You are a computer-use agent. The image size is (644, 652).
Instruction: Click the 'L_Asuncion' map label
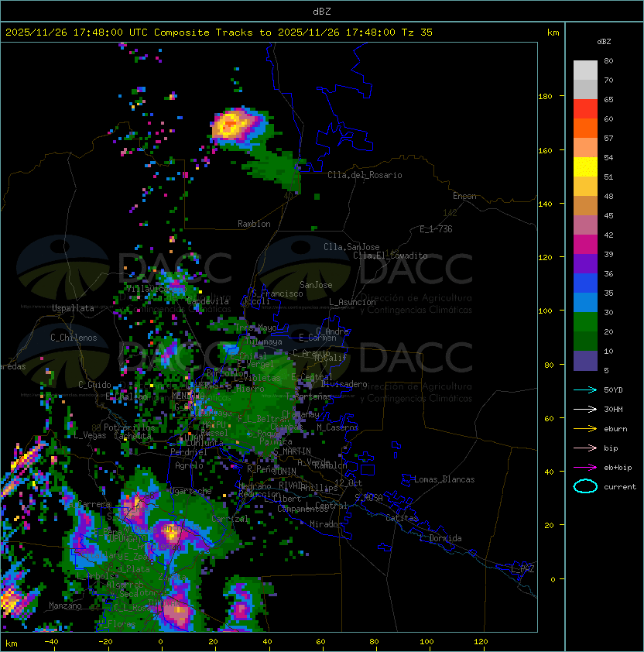coord(352,302)
